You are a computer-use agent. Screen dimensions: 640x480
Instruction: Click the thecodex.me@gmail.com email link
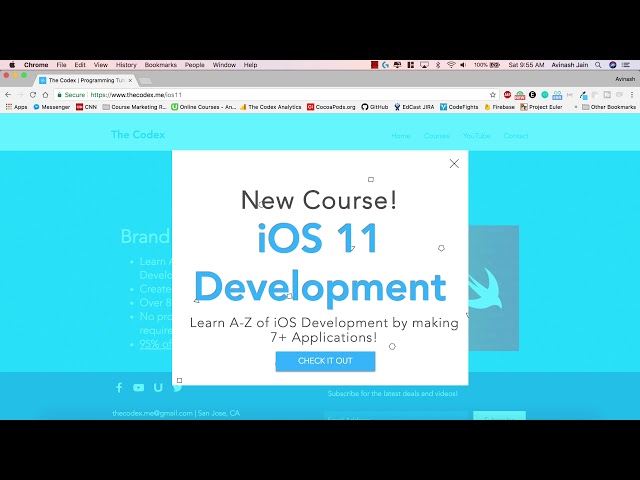tap(152, 413)
